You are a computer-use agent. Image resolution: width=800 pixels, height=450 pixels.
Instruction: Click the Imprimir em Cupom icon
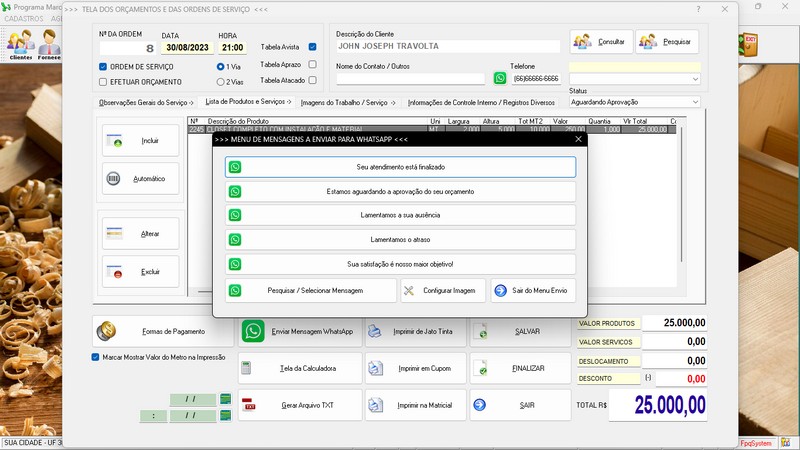click(x=376, y=368)
